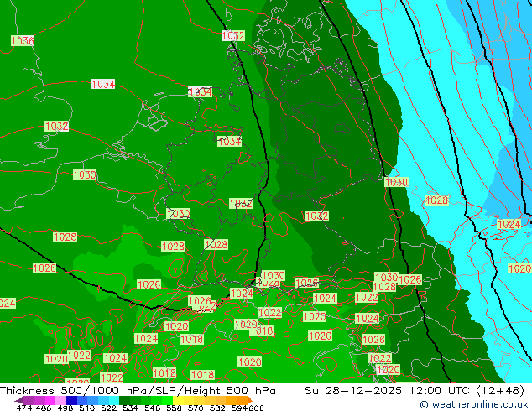
Task: Click the 1028 label in cyan area
Action: click(x=436, y=200)
